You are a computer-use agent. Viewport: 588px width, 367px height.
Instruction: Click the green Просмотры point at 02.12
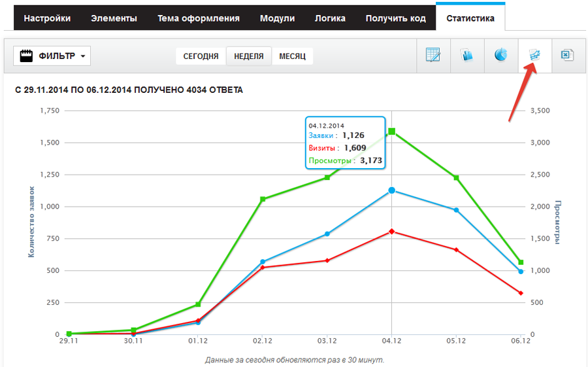pyautogui.click(x=263, y=199)
